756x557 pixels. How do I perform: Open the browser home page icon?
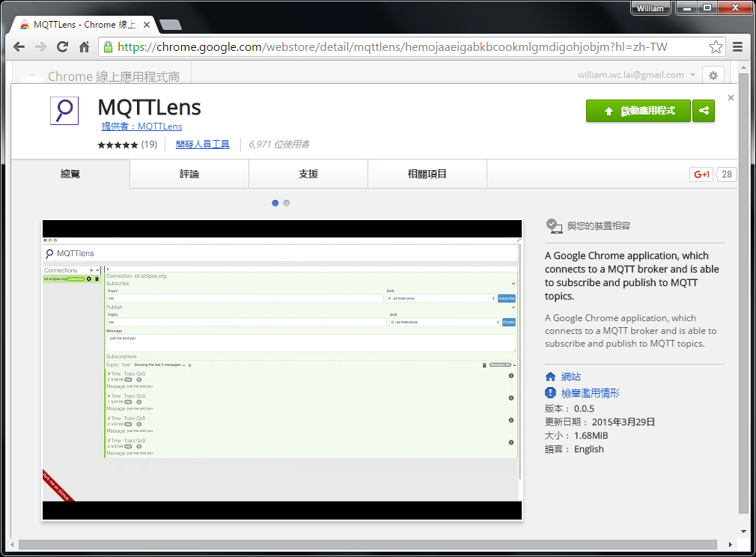pyautogui.click(x=84, y=46)
